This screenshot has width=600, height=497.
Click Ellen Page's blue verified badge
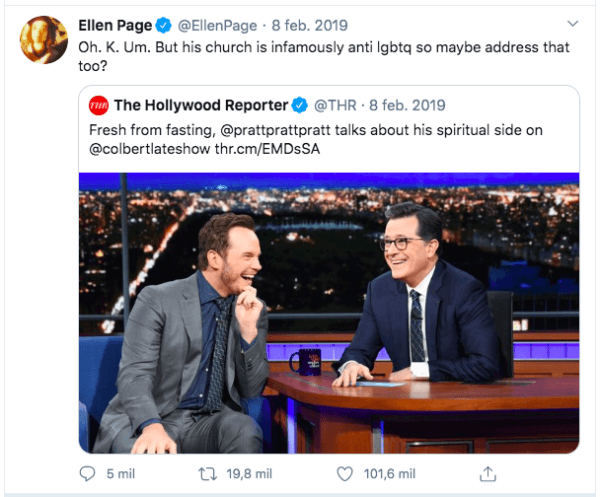(x=164, y=26)
